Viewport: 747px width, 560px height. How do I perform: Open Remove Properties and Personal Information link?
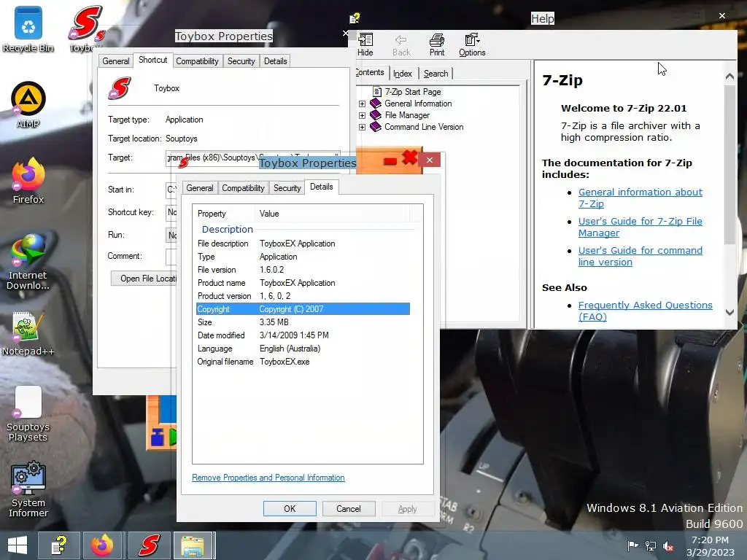[x=268, y=478]
